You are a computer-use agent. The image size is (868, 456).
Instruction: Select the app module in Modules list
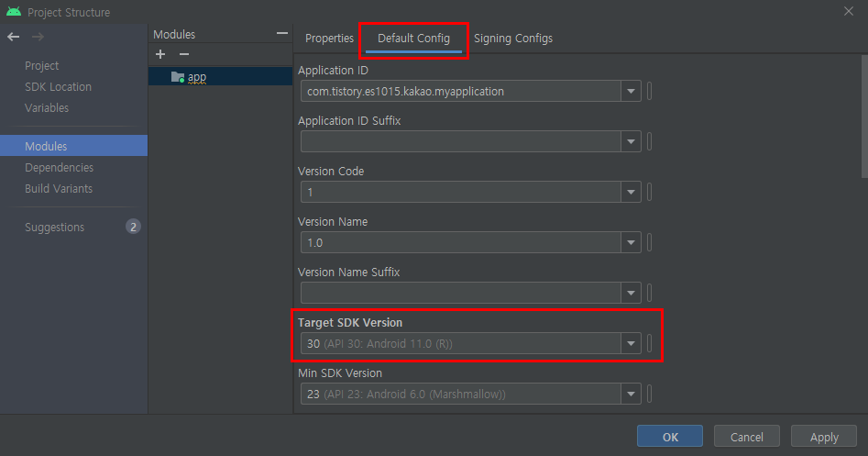pyautogui.click(x=220, y=77)
